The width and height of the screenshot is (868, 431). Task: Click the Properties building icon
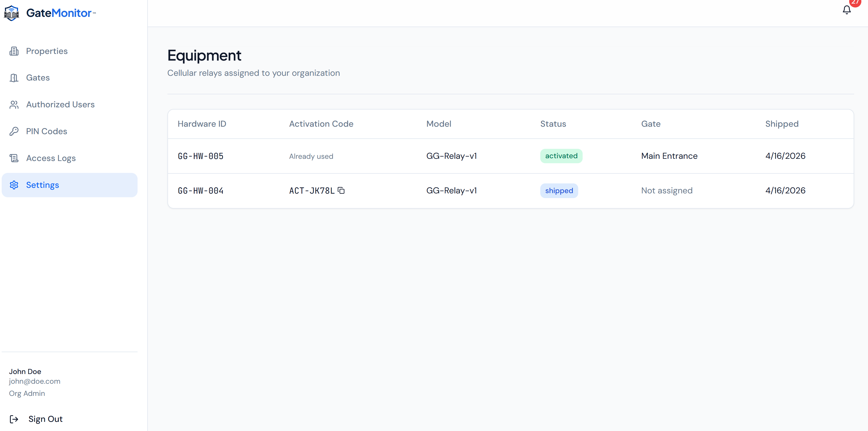click(x=14, y=51)
